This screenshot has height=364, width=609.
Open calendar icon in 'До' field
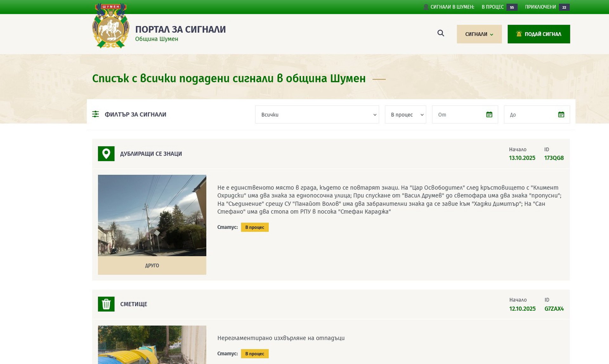click(561, 114)
